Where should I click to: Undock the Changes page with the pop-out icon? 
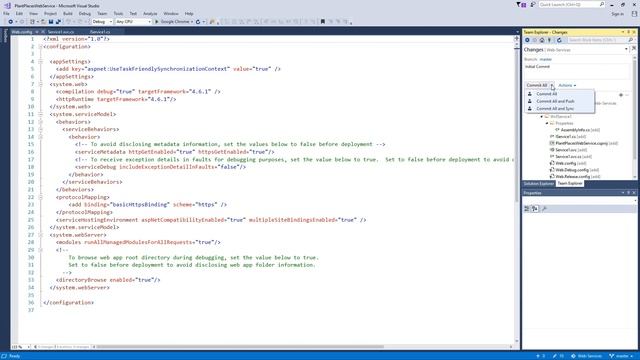tap(634, 49)
